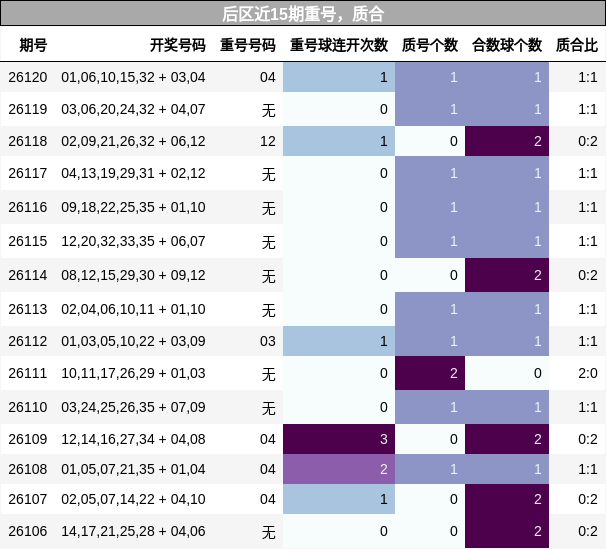This screenshot has width=606, height=549.
Task: Click draw numbers 04,13,19,29,31 + 02,12
Action: 133,173
